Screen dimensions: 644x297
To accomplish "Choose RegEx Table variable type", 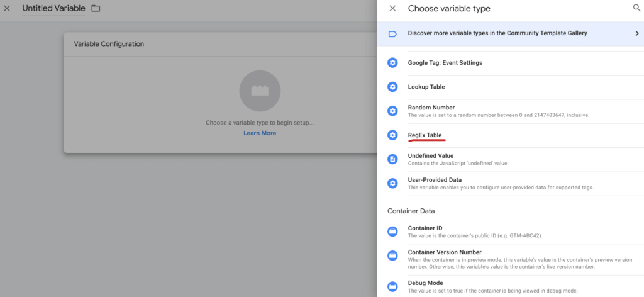I will pyautogui.click(x=426, y=135).
